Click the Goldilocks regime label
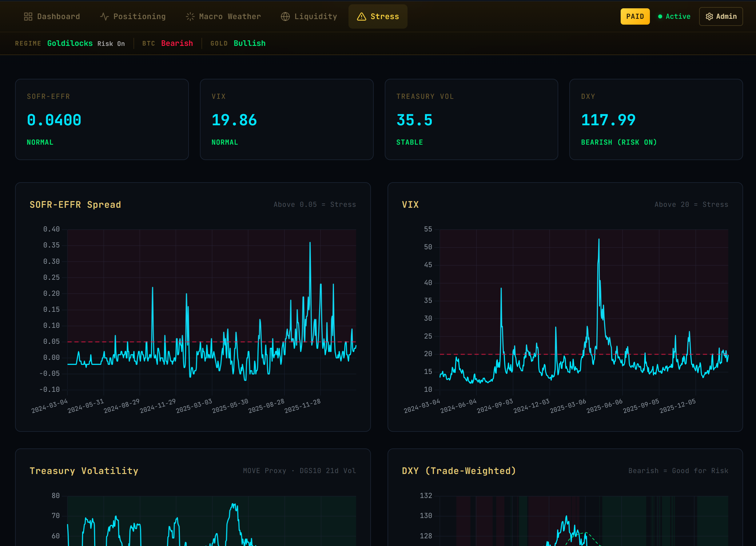Screen dimensions: 756x546 tap(70, 43)
